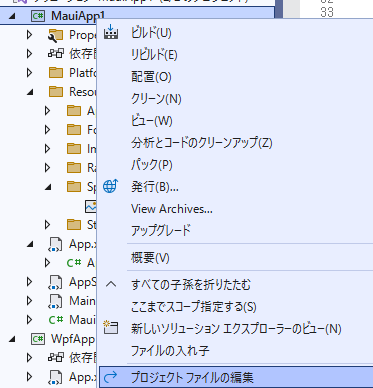Select the image file under the Splash folder
Image resolution: width=373 pixels, height=388 pixels.
[x=91, y=206]
